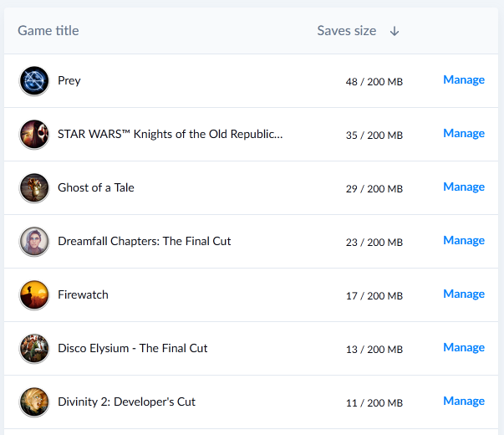Manage Dreamfall Chapters saves
Image resolution: width=504 pixels, height=435 pixels.
[464, 241]
